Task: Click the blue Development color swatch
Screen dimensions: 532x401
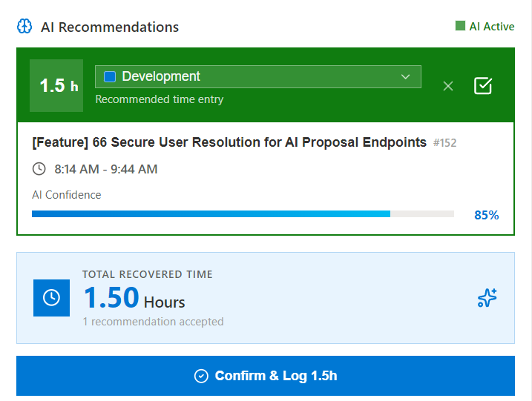Action: 110,76
